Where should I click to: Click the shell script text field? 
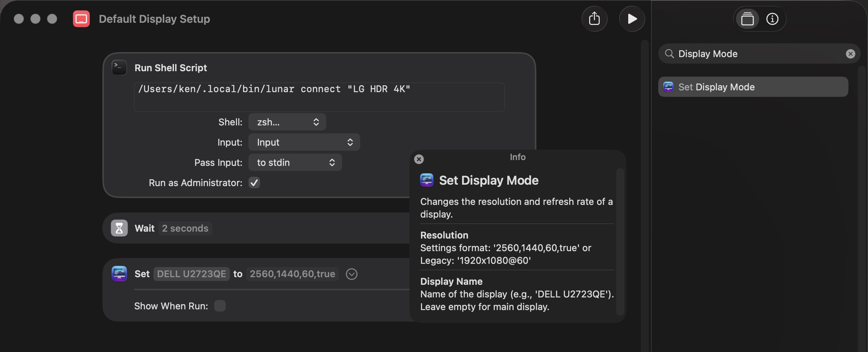319,97
